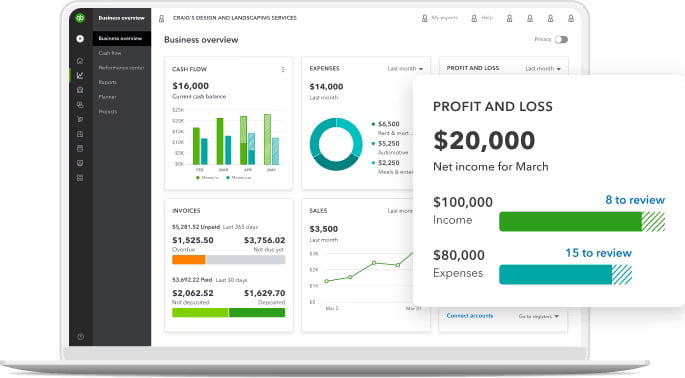Click the help circle icon at sidebar bottom
The width and height of the screenshot is (685, 378).
tap(80, 337)
